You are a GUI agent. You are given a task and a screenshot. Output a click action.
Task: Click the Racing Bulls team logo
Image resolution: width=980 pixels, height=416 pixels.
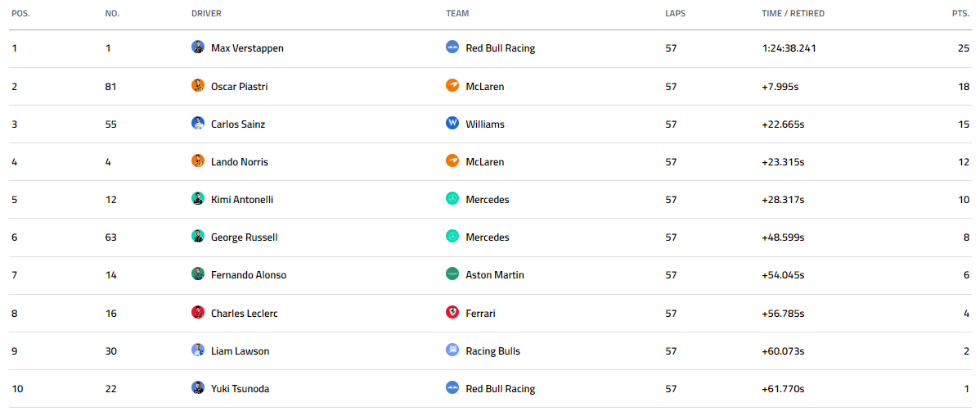click(452, 350)
